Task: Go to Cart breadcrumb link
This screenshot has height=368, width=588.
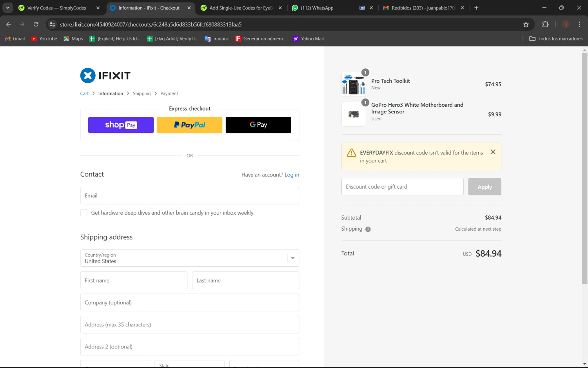Action: 84,93
